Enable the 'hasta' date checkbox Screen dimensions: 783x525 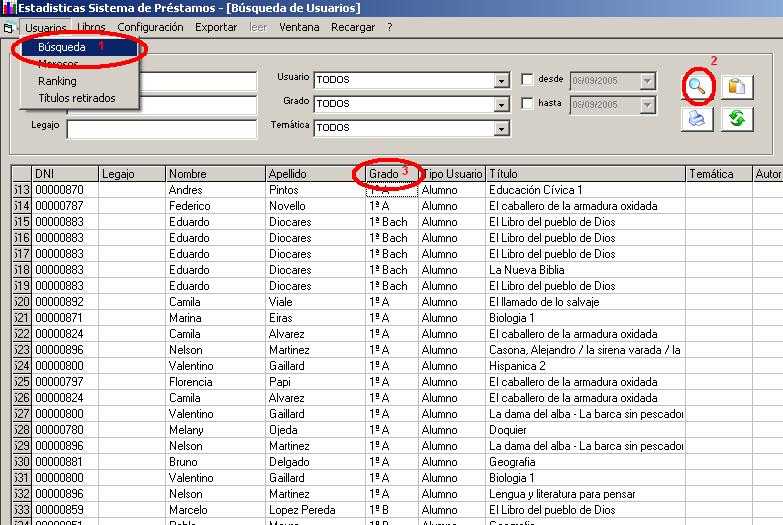(528, 103)
